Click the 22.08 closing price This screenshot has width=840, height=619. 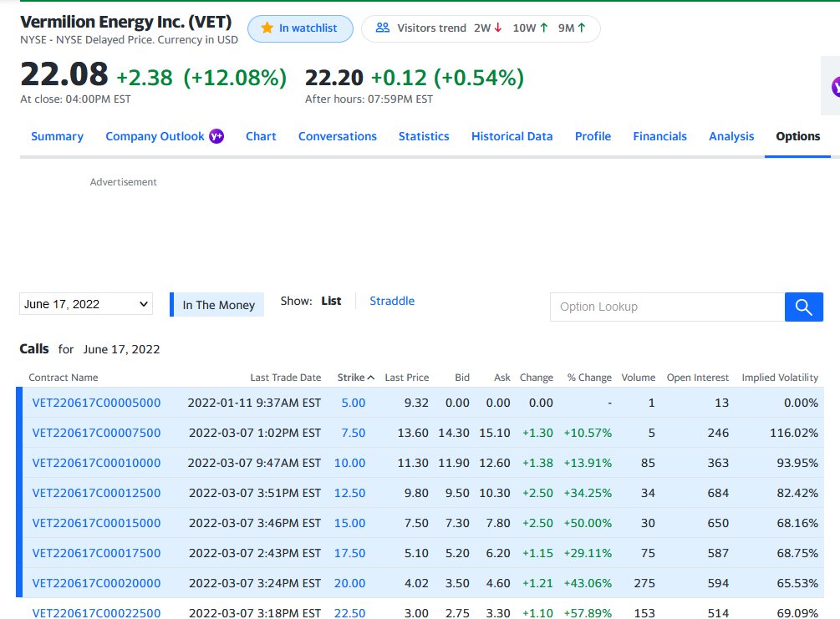[64, 74]
